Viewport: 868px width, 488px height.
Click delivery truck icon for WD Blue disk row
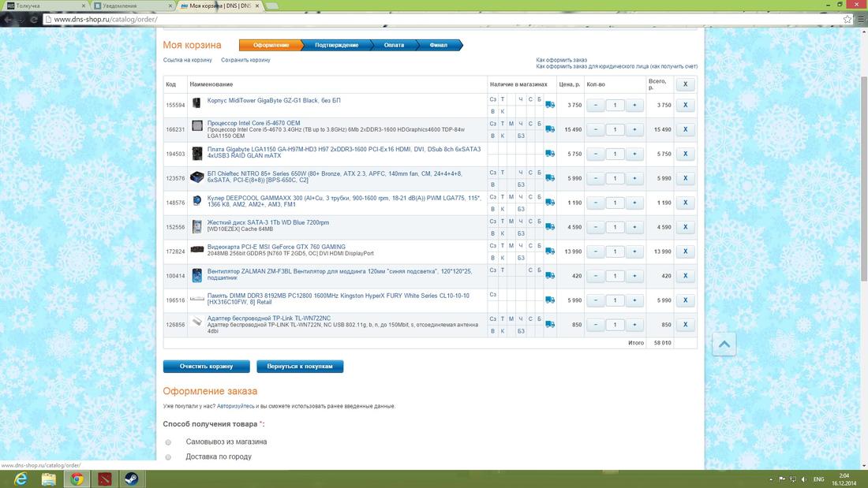click(x=550, y=226)
